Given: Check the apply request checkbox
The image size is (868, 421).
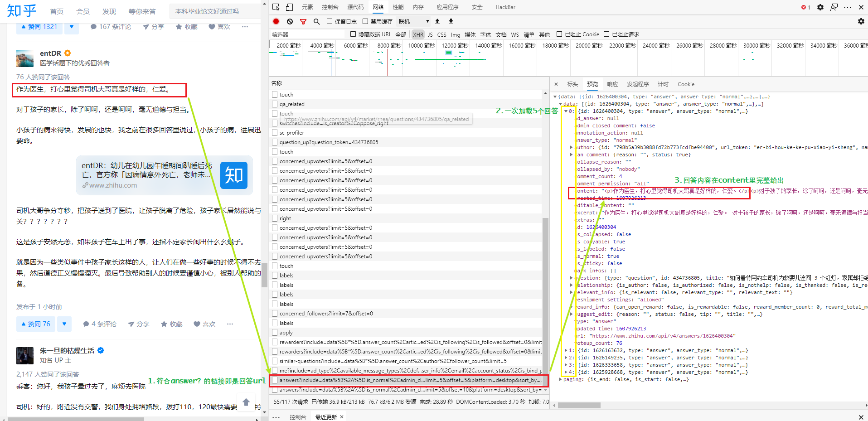Looking at the screenshot, I should click(x=275, y=333).
